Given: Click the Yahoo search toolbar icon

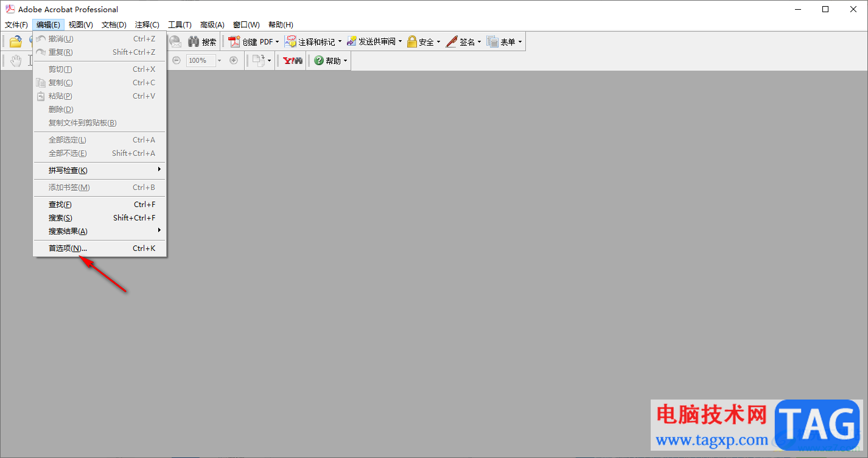Looking at the screenshot, I should click(293, 60).
